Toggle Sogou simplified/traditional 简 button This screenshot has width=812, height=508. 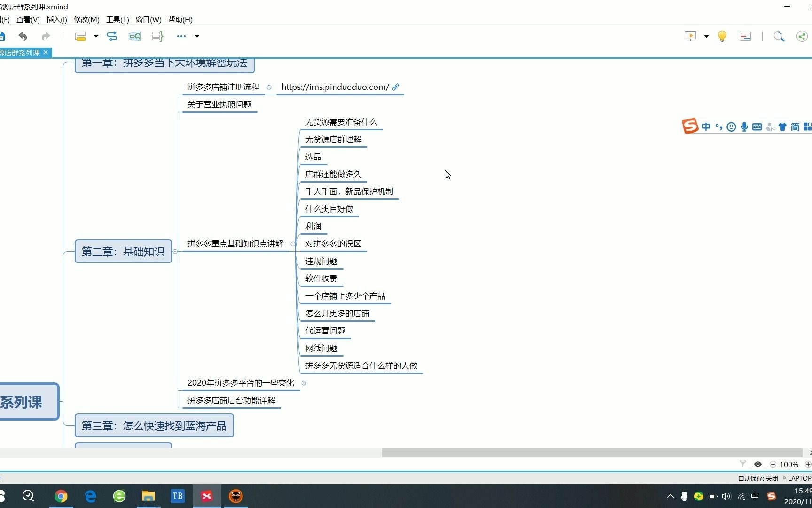coord(795,127)
